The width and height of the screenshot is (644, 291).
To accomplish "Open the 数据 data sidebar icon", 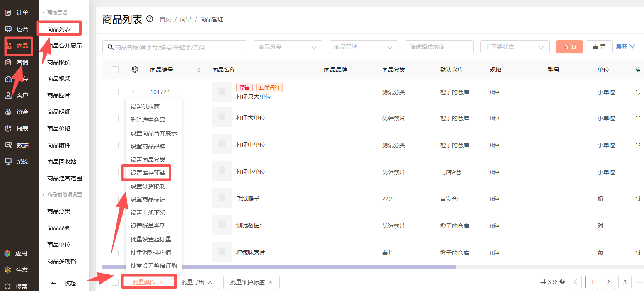I will [x=8, y=145].
